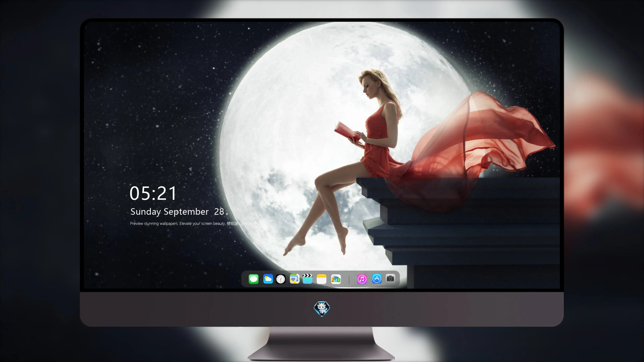Screen dimensions: 644x362
Task: Open the Clock app in the dock
Action: (x=281, y=279)
